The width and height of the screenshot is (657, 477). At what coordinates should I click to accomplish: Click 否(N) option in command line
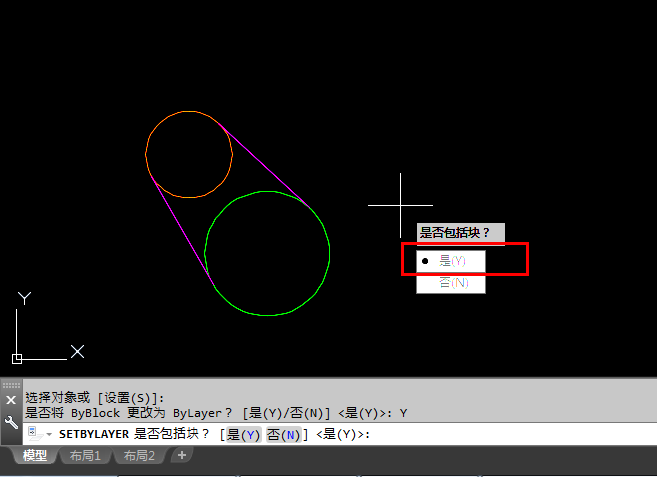284,435
